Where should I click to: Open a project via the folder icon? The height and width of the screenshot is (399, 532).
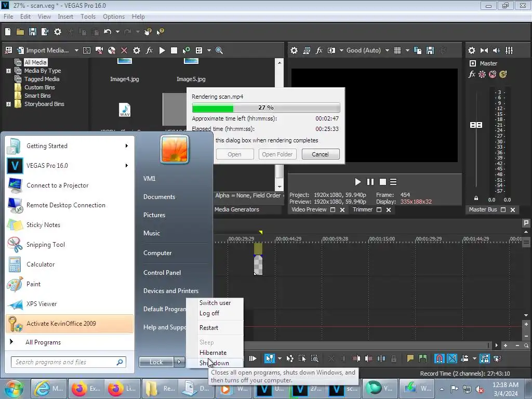pyautogui.click(x=20, y=32)
